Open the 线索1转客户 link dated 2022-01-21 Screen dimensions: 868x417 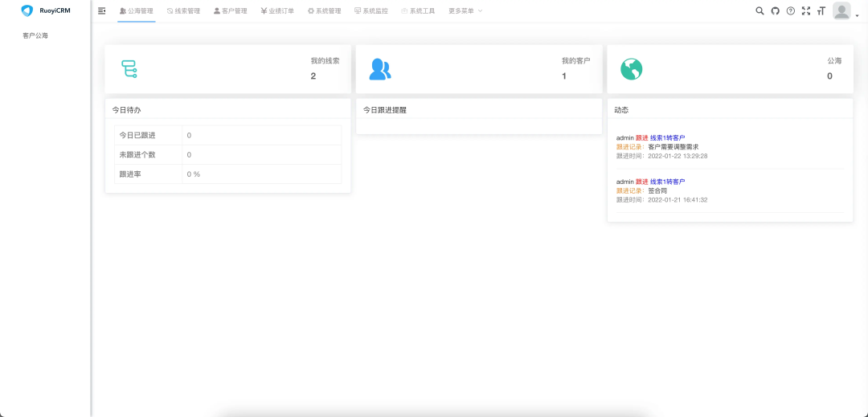point(667,182)
